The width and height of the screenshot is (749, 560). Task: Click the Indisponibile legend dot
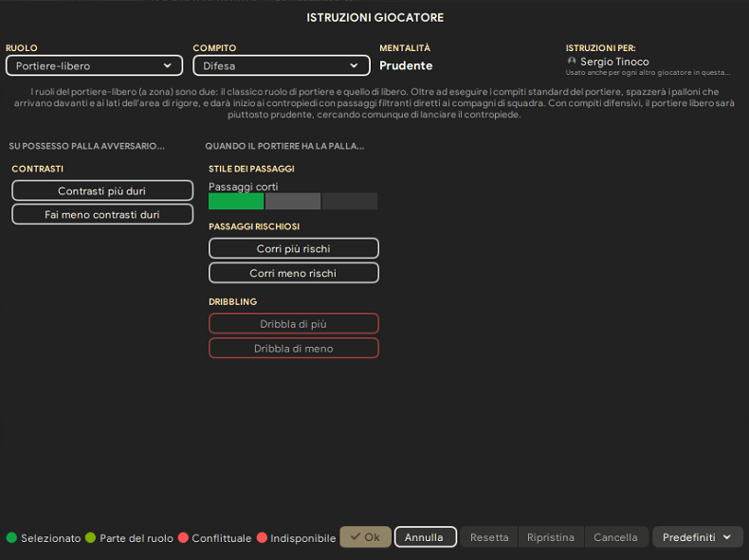(262, 537)
